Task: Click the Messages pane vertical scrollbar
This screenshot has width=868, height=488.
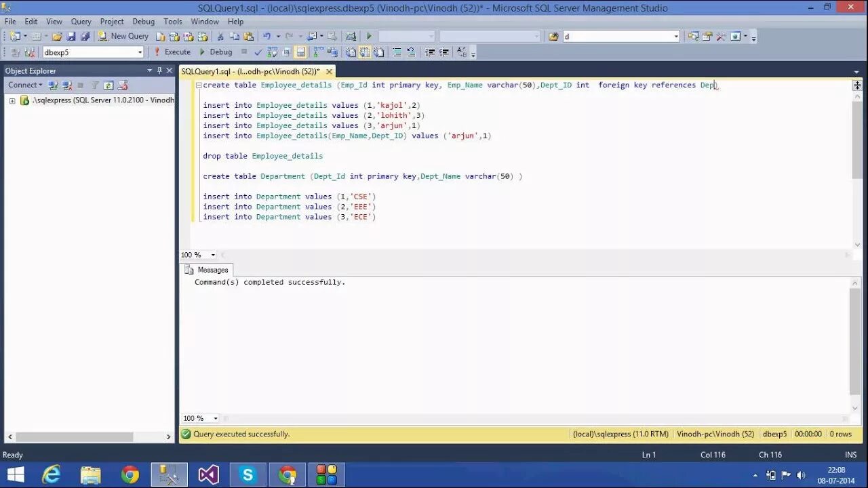Action: [x=855, y=342]
